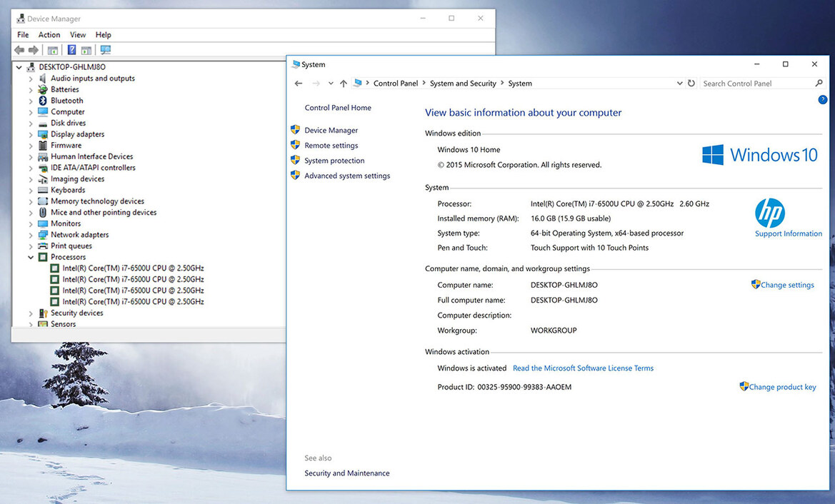Expand the Imaging devices category
The height and width of the screenshot is (504, 835).
coord(31,179)
